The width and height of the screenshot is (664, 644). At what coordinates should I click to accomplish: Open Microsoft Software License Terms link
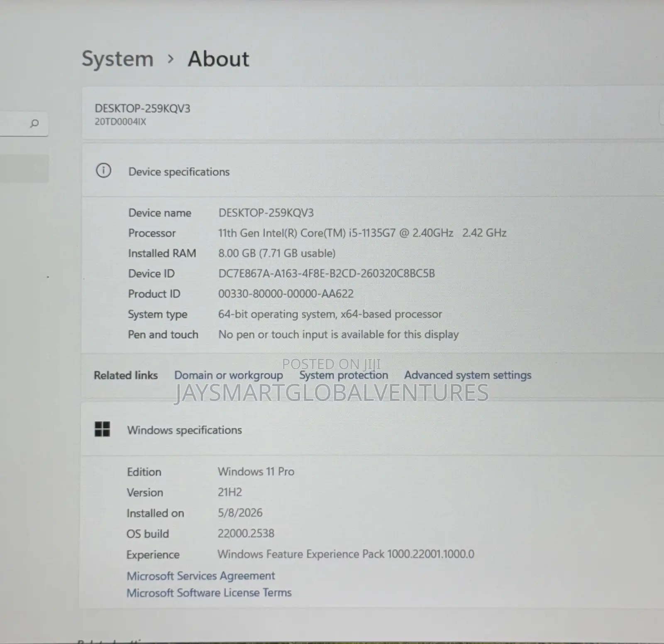pos(209,593)
